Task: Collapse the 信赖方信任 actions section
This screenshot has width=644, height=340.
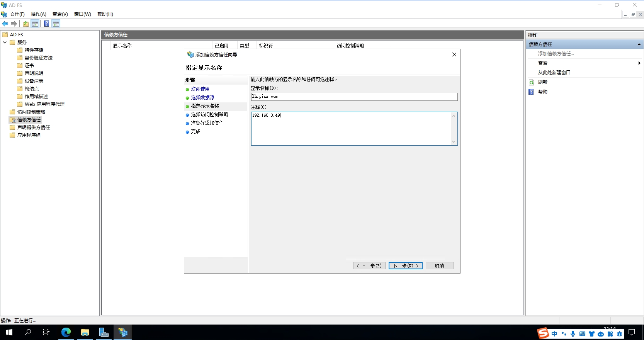Action: 639,44
